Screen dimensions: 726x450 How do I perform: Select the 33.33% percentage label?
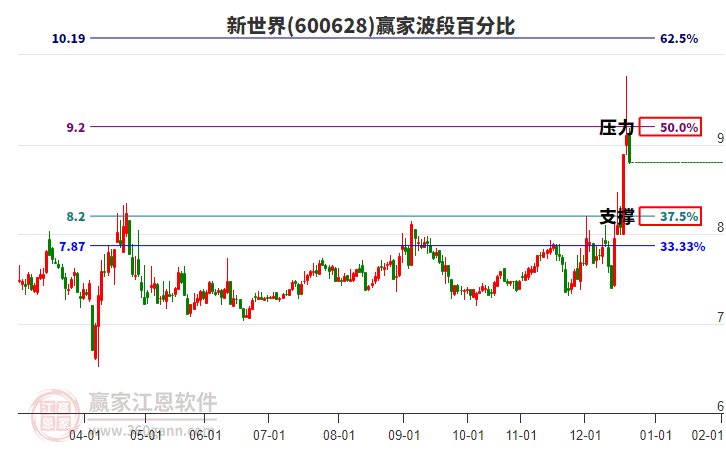click(682, 246)
